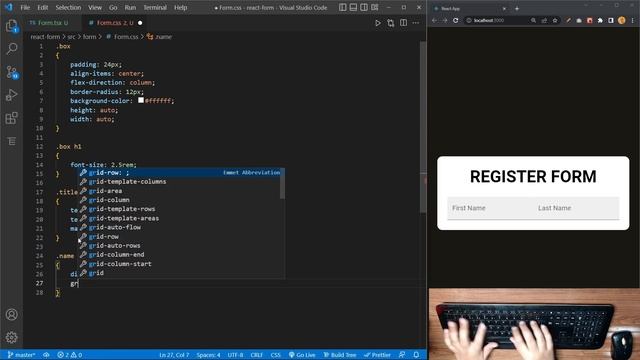Click Synchronize Changes cloud icon
The image size is (640, 360).
click(x=47, y=355)
